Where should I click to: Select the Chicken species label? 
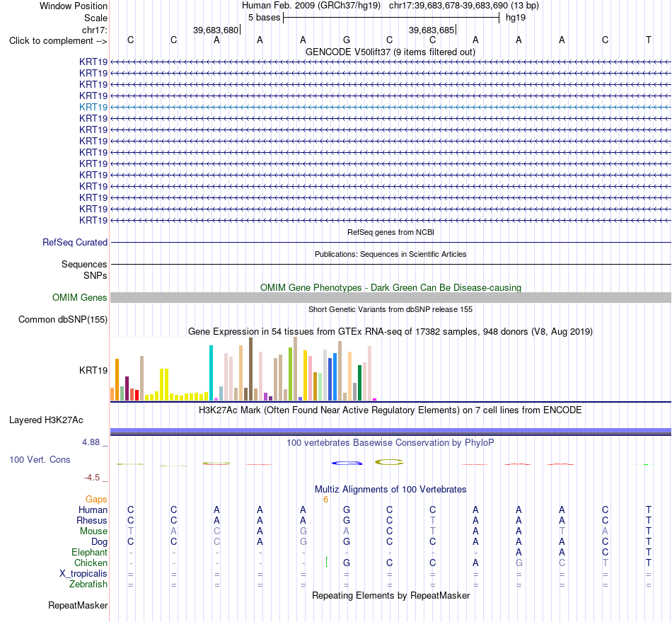click(x=91, y=563)
